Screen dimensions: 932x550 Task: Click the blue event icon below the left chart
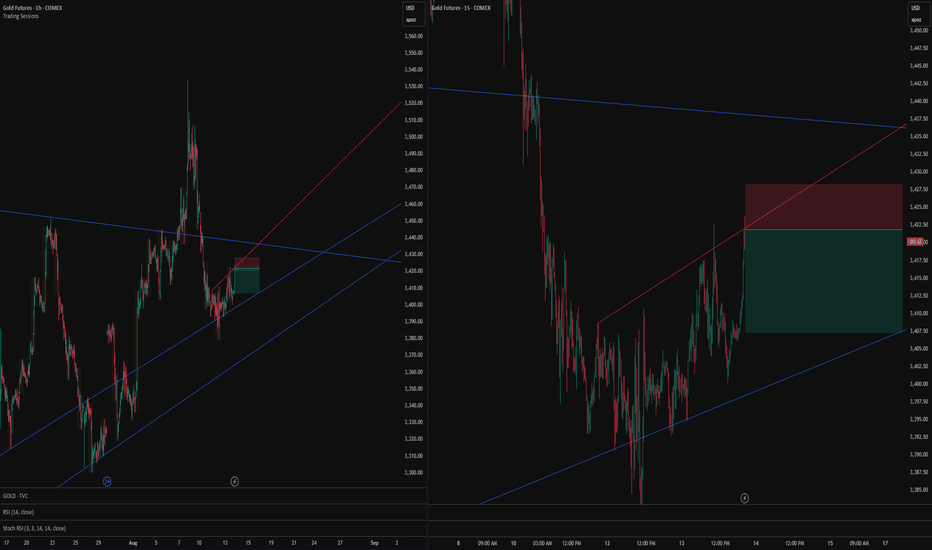(107, 482)
